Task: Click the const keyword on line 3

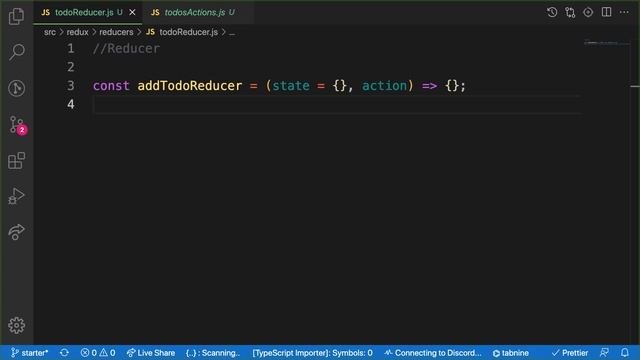Action: pos(111,86)
